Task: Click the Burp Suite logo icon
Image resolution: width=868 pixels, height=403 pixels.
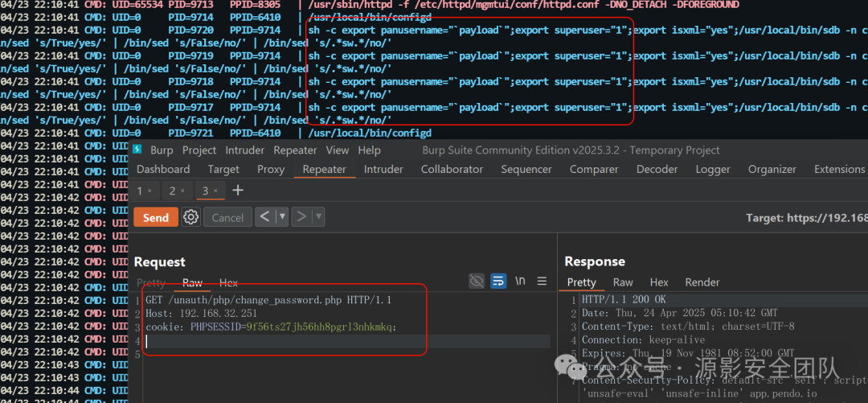Action: pyautogui.click(x=137, y=150)
